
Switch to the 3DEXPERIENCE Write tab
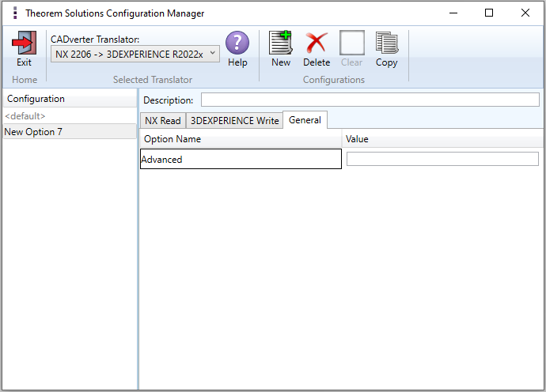click(x=234, y=121)
